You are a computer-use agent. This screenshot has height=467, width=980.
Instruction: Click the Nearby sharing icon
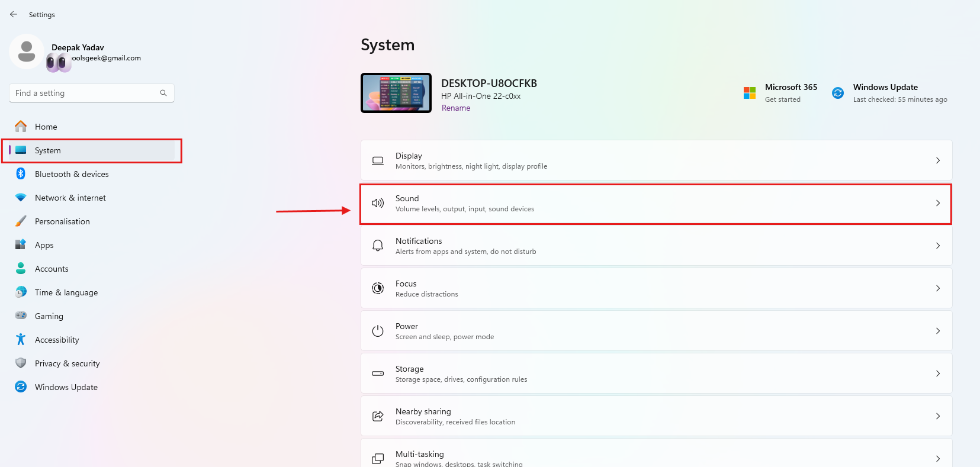tap(378, 416)
